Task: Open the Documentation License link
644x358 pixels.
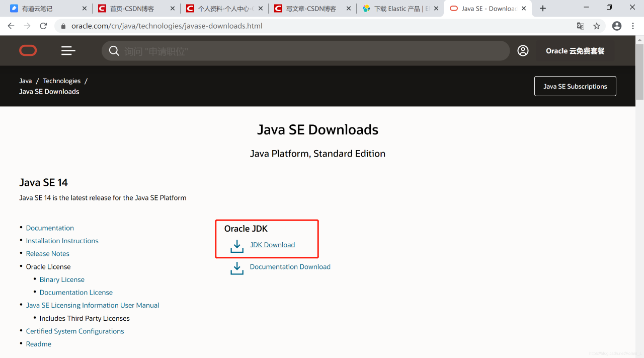Action: coord(76,293)
